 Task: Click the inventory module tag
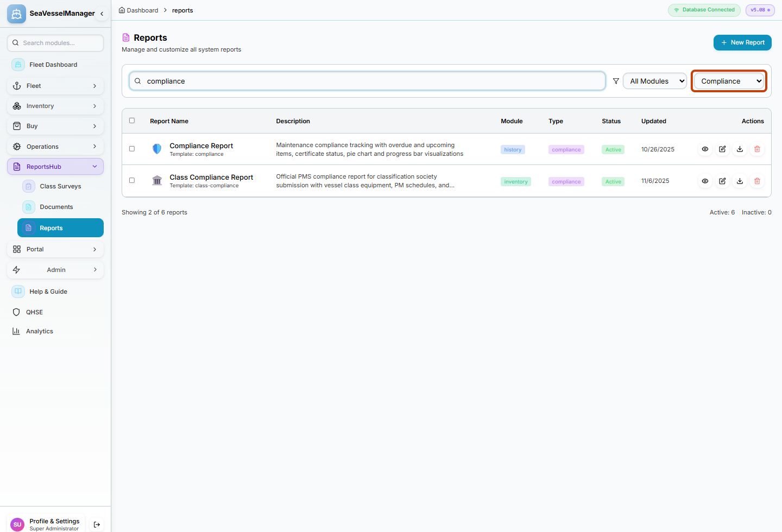point(515,182)
